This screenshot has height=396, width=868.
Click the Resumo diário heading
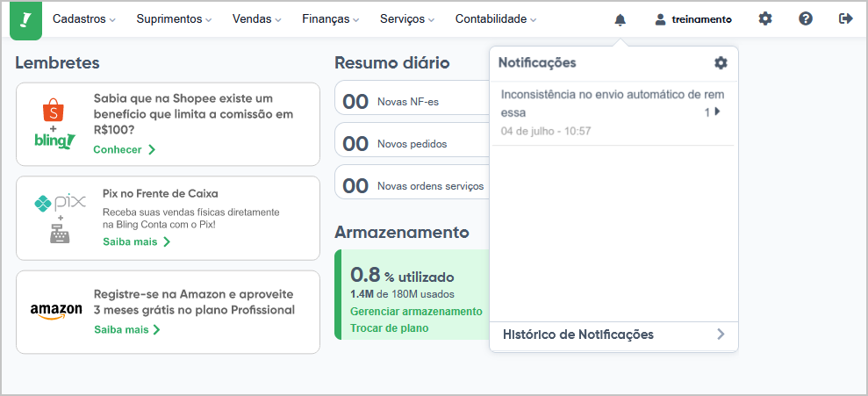[x=392, y=63]
